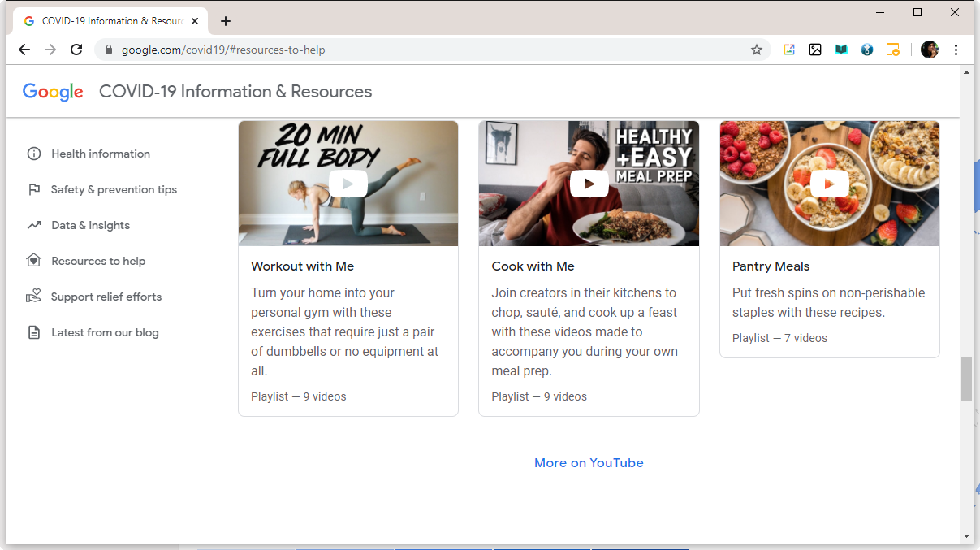
Task: Click the 'Playlist — 7 videos' text
Action: (x=779, y=338)
